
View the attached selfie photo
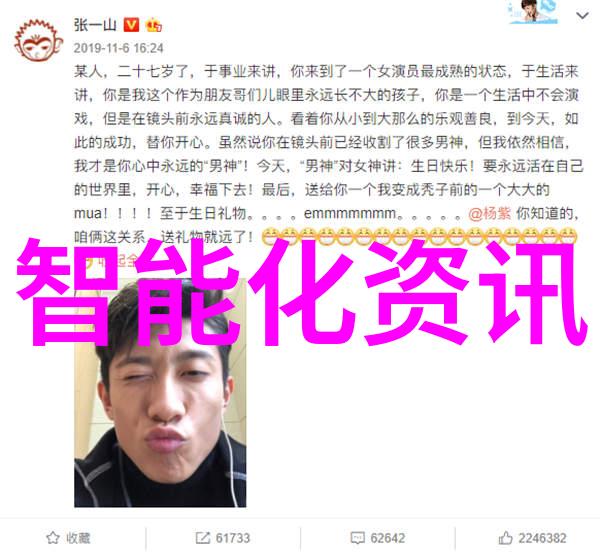click(160, 393)
